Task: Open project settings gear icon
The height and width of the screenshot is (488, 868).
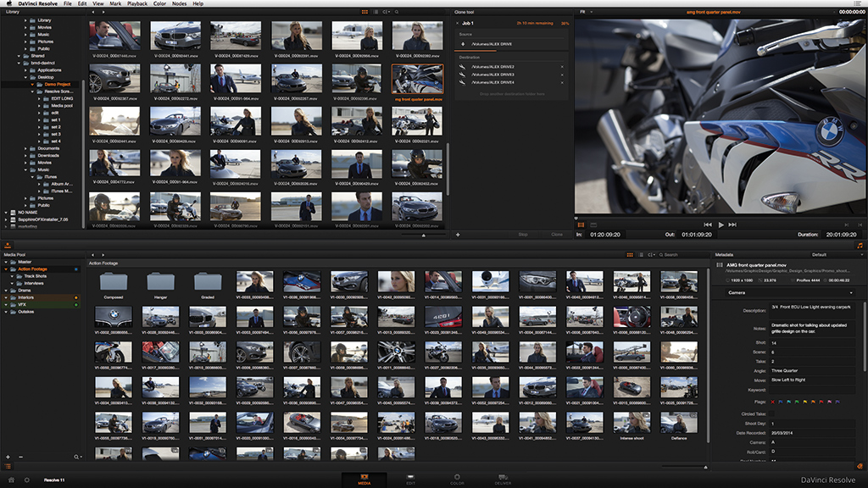Action: pos(26,480)
